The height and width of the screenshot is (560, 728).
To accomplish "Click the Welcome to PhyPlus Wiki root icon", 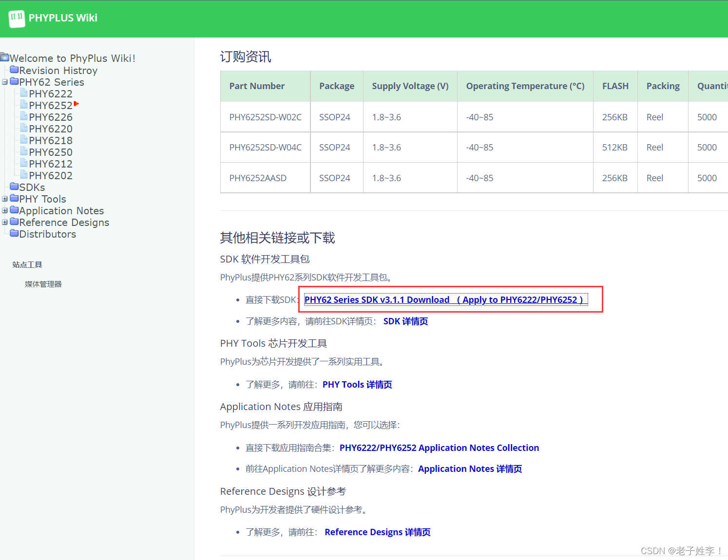I will [5, 57].
